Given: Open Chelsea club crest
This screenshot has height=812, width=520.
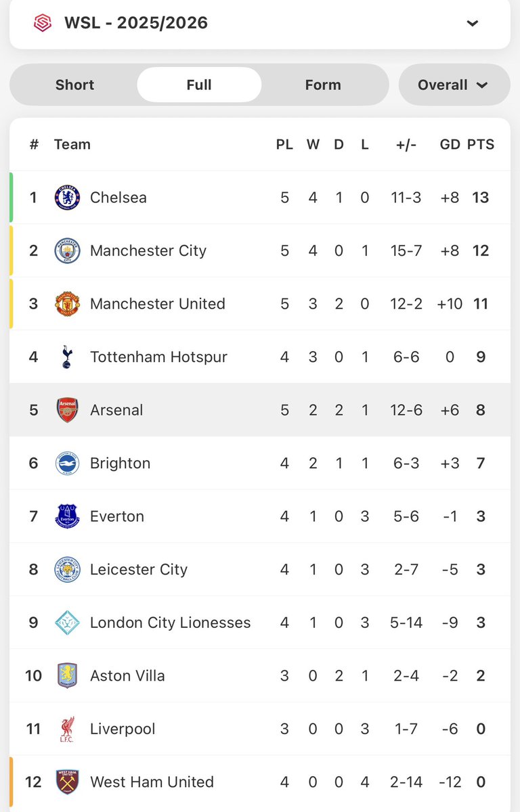Looking at the screenshot, I should [67, 198].
